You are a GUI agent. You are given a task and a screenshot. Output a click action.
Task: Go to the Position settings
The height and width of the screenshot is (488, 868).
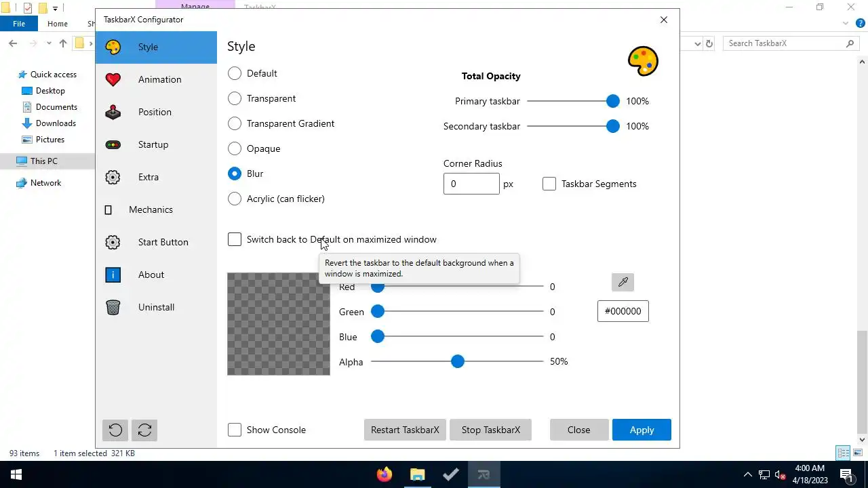156,112
